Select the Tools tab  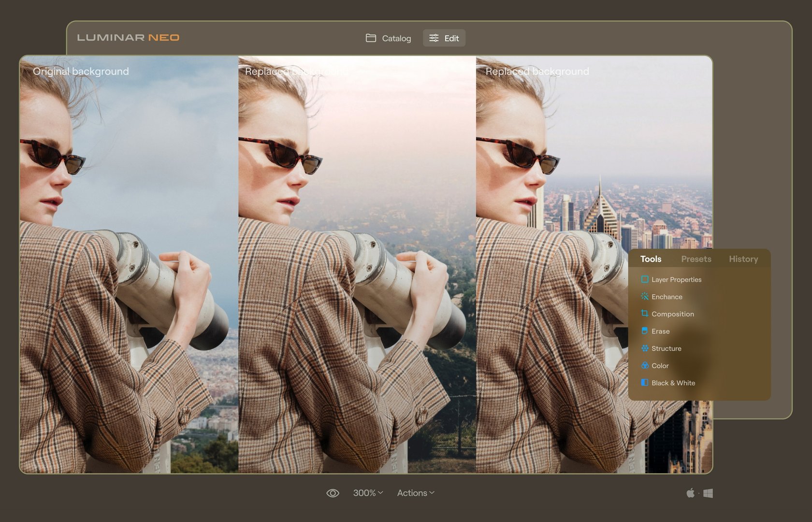pos(651,259)
